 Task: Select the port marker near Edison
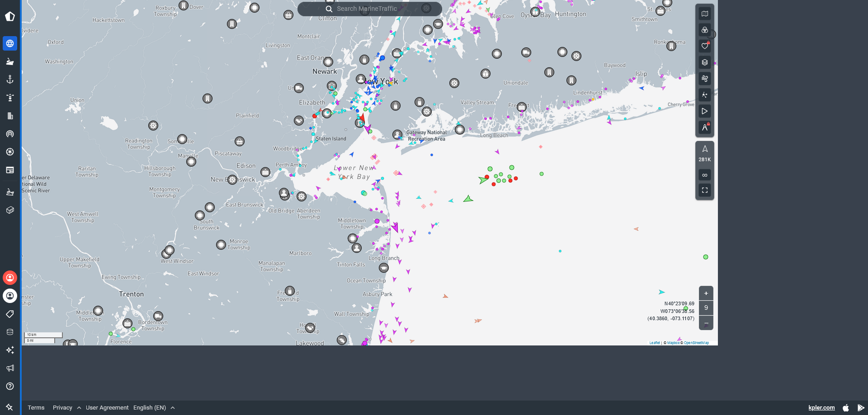[x=265, y=172]
